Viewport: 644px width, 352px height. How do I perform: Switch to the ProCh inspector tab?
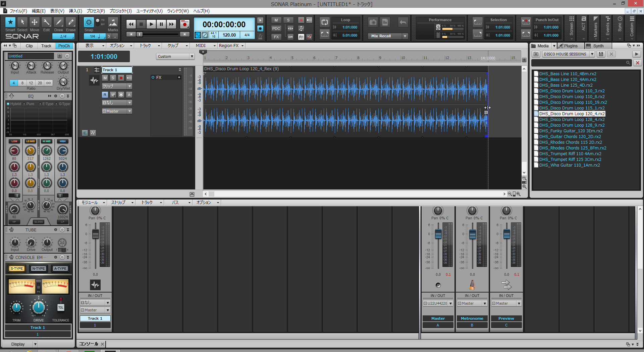64,46
